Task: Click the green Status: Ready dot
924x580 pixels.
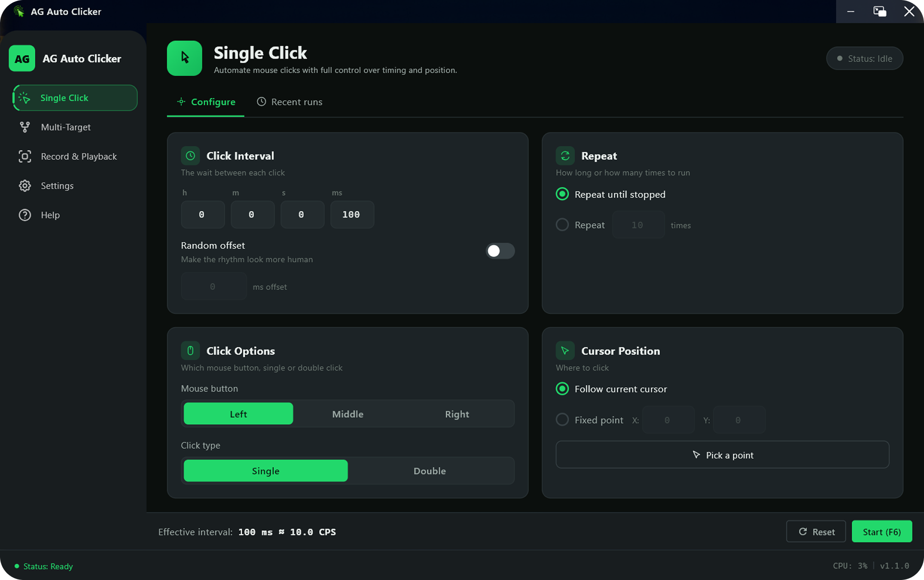Action: (x=17, y=566)
